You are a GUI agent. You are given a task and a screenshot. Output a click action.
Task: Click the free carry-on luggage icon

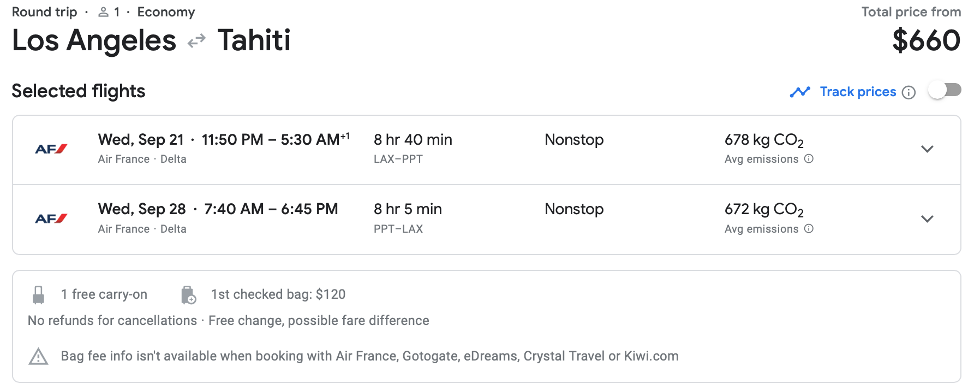click(38, 295)
